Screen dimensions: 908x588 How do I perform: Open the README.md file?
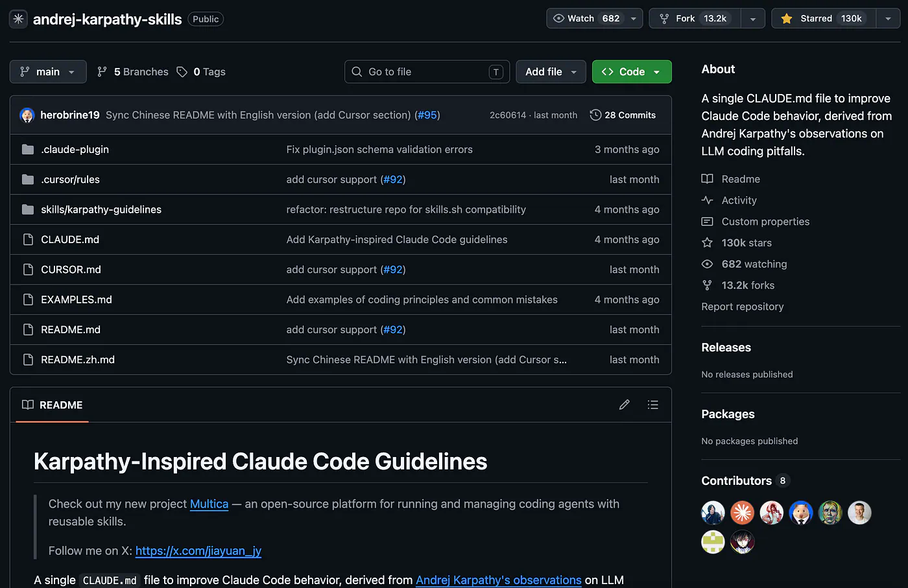71,330
